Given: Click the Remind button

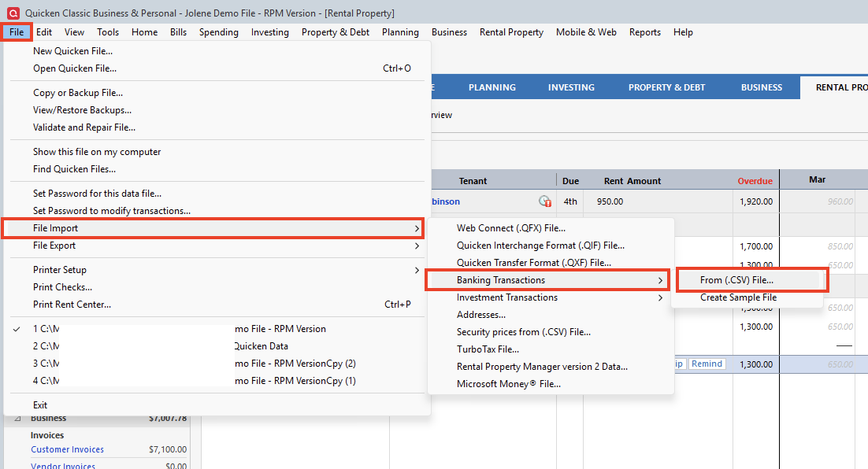Looking at the screenshot, I should 707,364.
